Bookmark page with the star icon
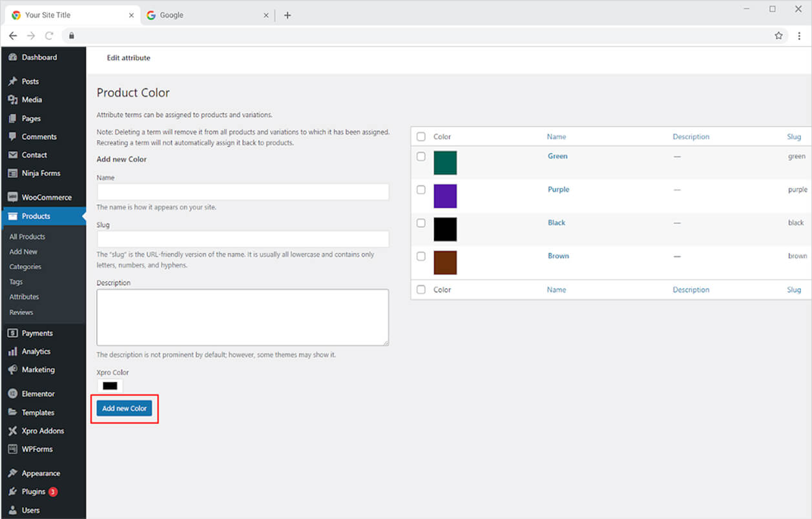 coord(778,36)
